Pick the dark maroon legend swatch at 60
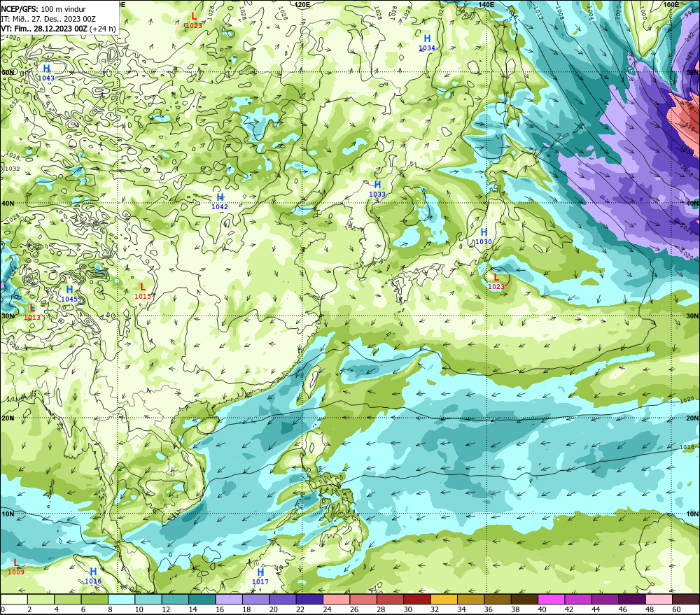This screenshot has height=615, width=700. 686,599
